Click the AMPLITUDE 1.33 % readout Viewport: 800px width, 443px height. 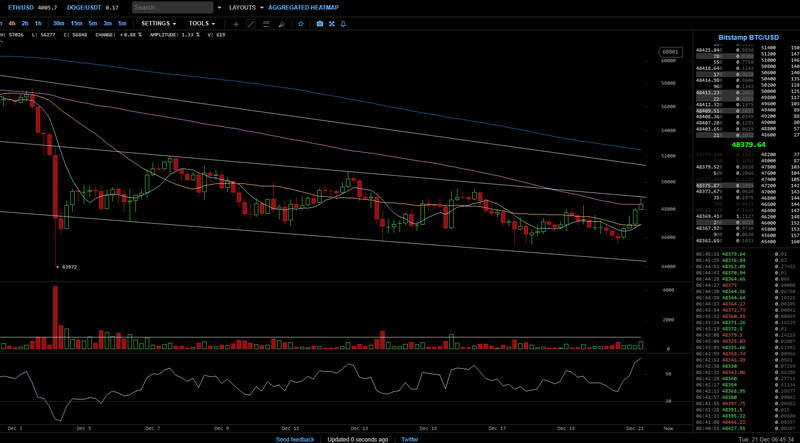coord(174,35)
